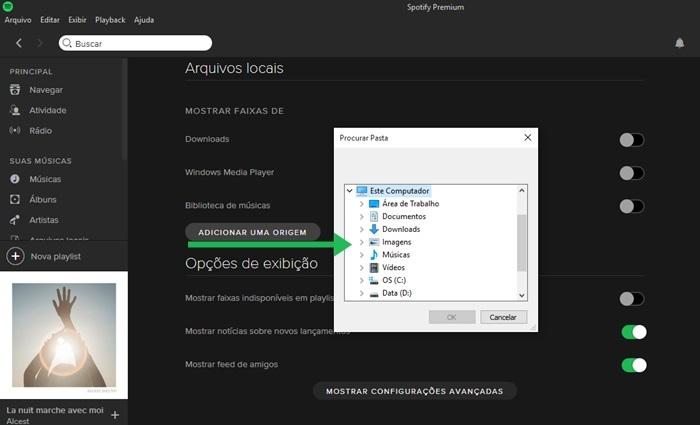Disable Mostrar notícias sobre novos lançamentos
700x425 pixels.
tap(634, 332)
